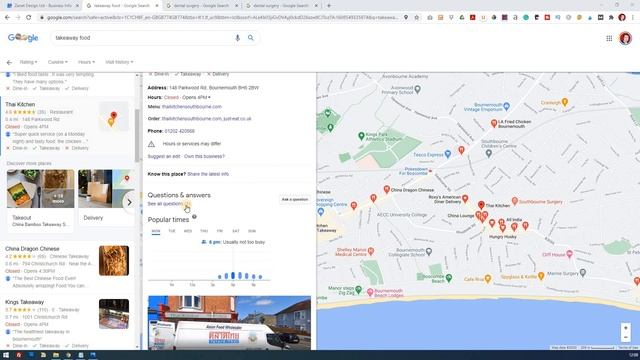
Task: Open the Google apps grid
Action: [609, 38]
